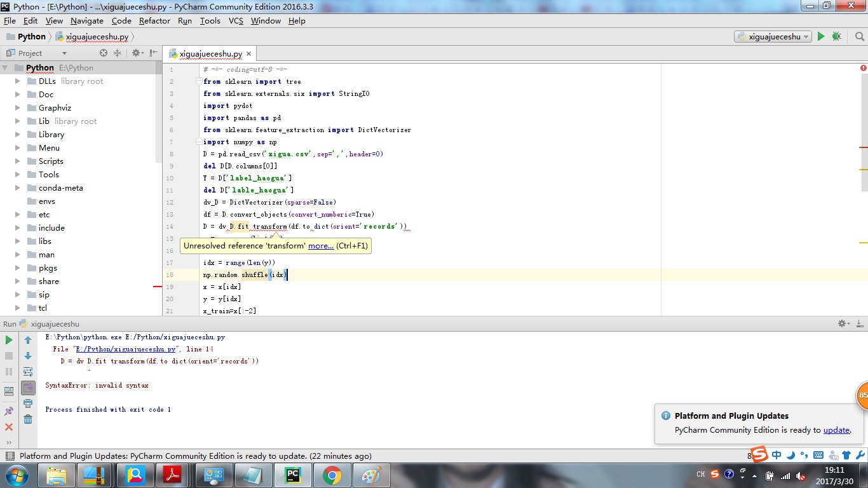Click Pause Output in Run panel
This screenshot has width=868, height=488.
[9, 372]
